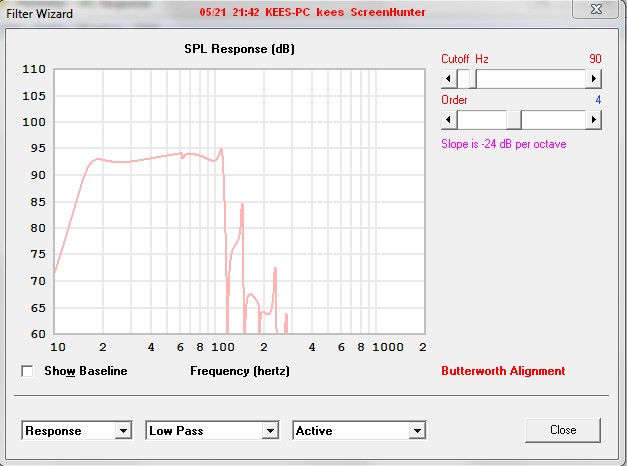Click the 'SPL Response (dB)' chart title
This screenshot has width=627, height=466.
coord(239,49)
